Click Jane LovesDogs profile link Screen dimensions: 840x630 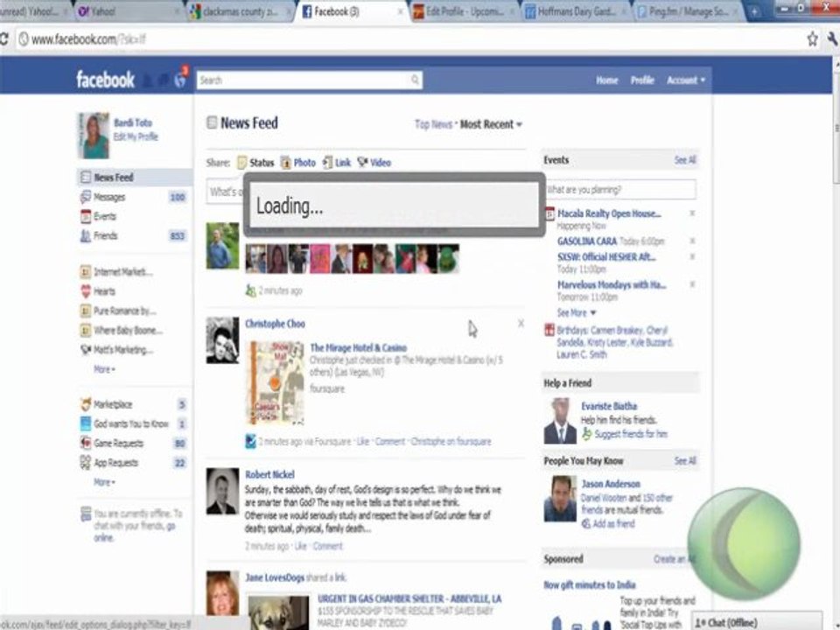pyautogui.click(x=275, y=577)
